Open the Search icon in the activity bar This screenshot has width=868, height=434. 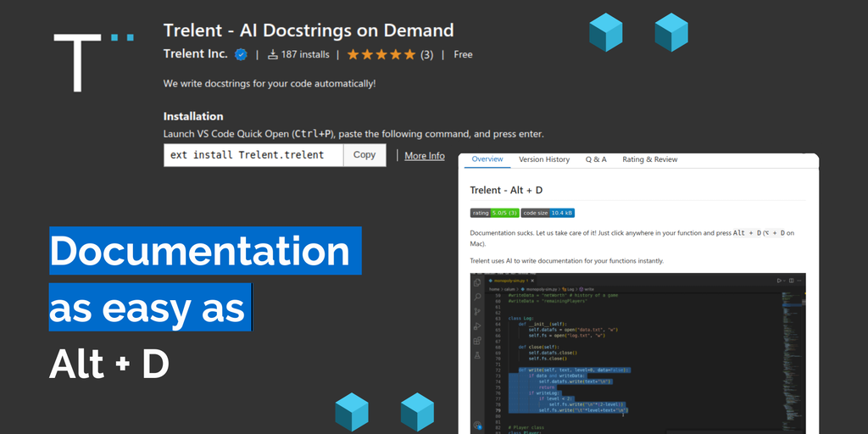pos(478,297)
